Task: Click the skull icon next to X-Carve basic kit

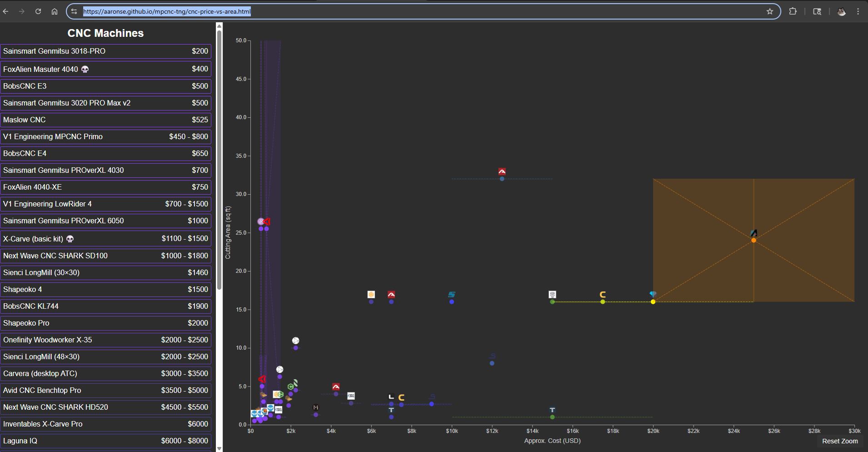Action: pos(70,239)
